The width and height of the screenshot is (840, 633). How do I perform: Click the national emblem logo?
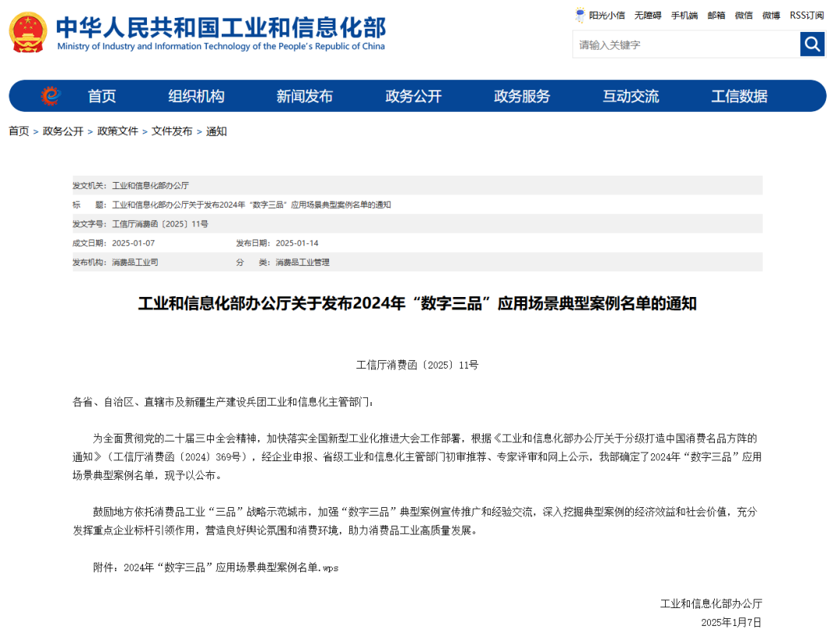click(x=28, y=33)
